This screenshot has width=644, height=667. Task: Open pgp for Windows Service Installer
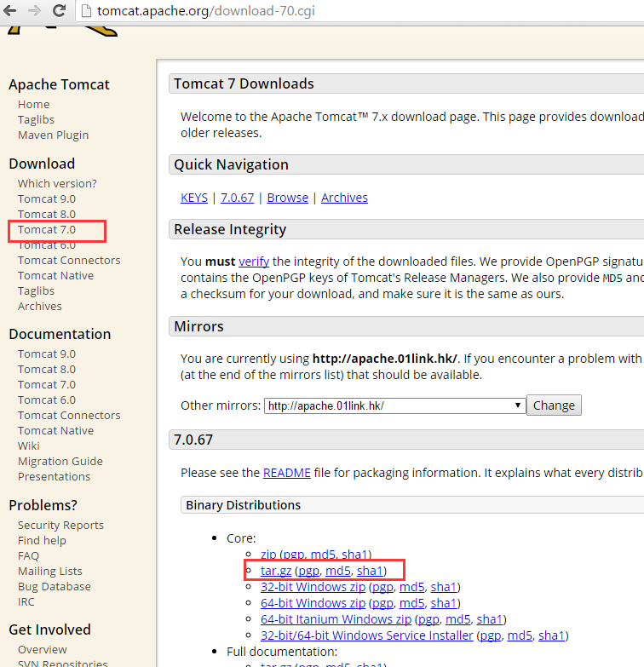coord(491,635)
